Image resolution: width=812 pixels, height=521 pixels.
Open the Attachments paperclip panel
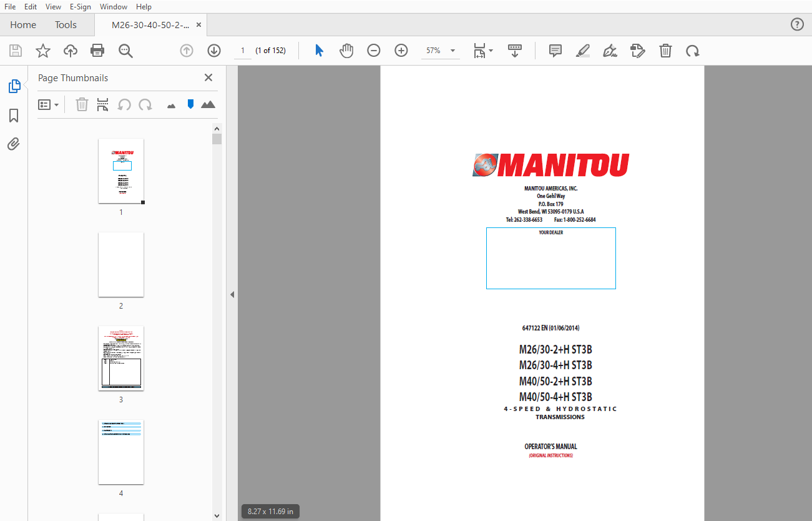coord(14,144)
